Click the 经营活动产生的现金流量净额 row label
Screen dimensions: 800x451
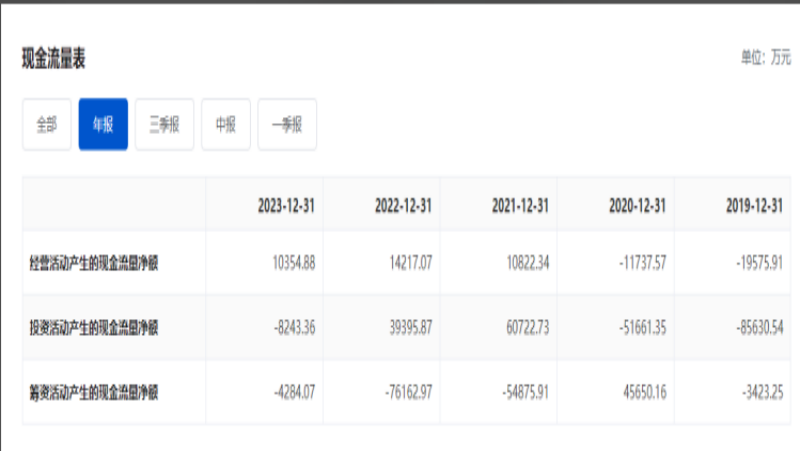pyautogui.click(x=94, y=264)
